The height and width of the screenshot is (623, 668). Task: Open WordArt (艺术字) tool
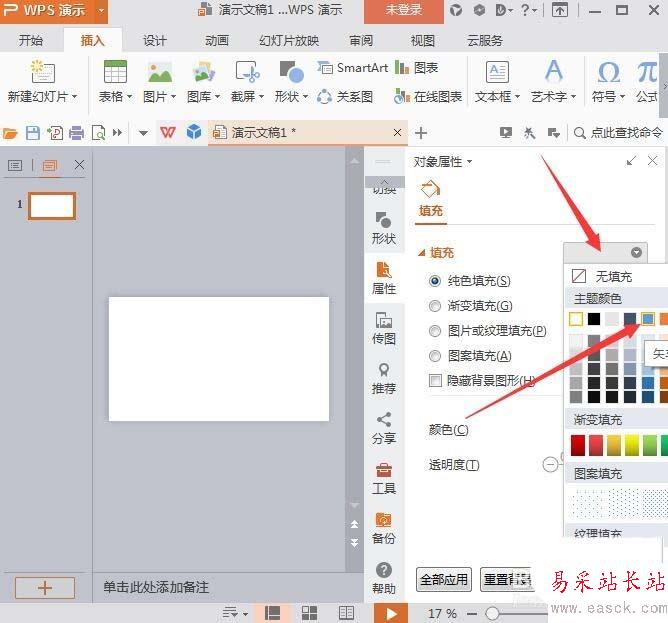[x=554, y=72]
